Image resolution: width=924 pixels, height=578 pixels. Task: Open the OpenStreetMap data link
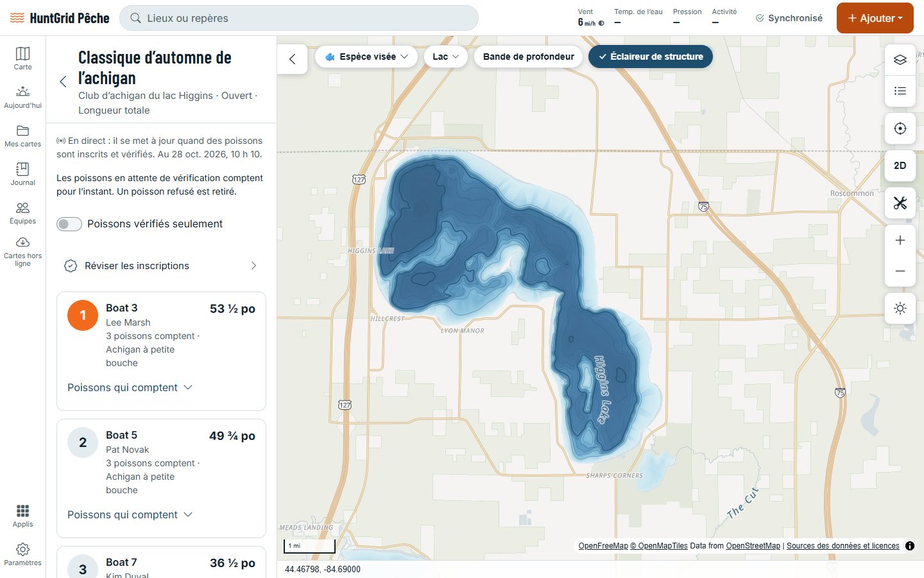753,546
